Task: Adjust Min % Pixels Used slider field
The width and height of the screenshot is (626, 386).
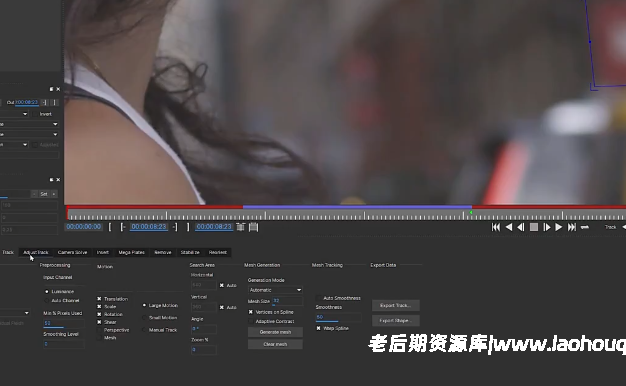Action: pos(63,324)
